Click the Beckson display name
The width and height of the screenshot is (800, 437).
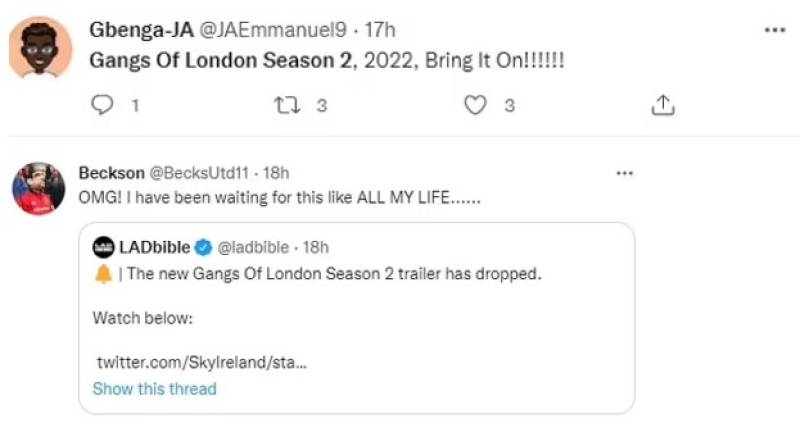pos(109,173)
